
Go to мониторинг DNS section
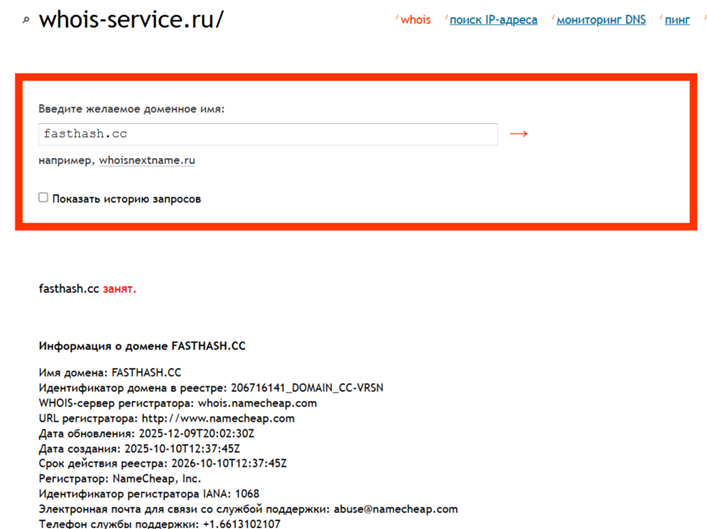tap(601, 20)
